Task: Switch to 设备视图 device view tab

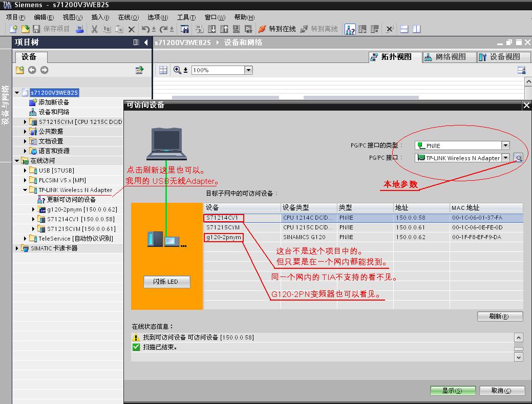Action: [x=504, y=57]
